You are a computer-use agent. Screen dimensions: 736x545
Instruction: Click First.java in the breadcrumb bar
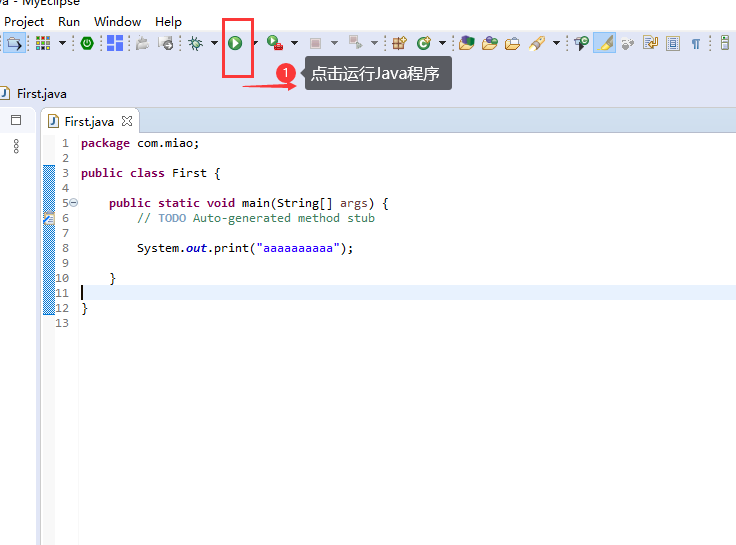[x=42, y=94]
